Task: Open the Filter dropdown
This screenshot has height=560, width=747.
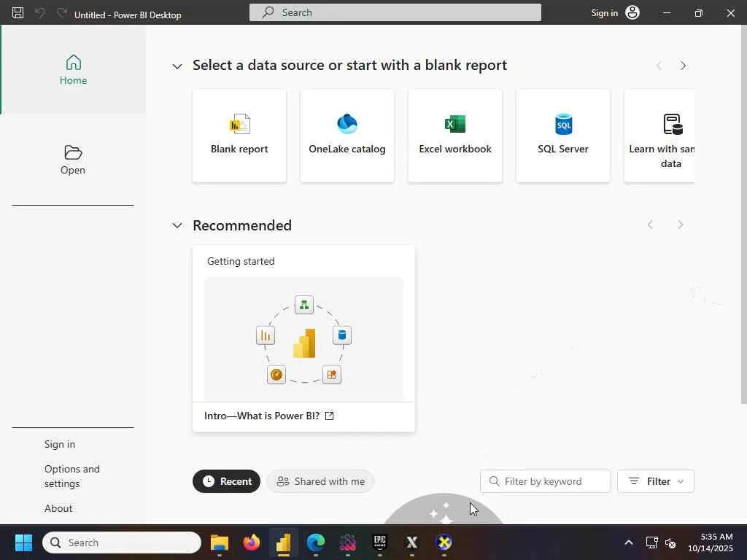Action: pyautogui.click(x=656, y=481)
